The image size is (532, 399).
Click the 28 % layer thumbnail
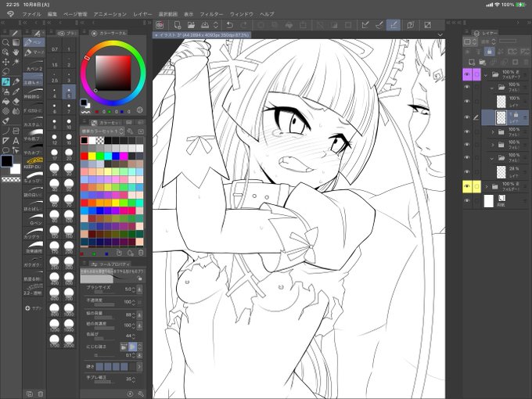point(501,171)
